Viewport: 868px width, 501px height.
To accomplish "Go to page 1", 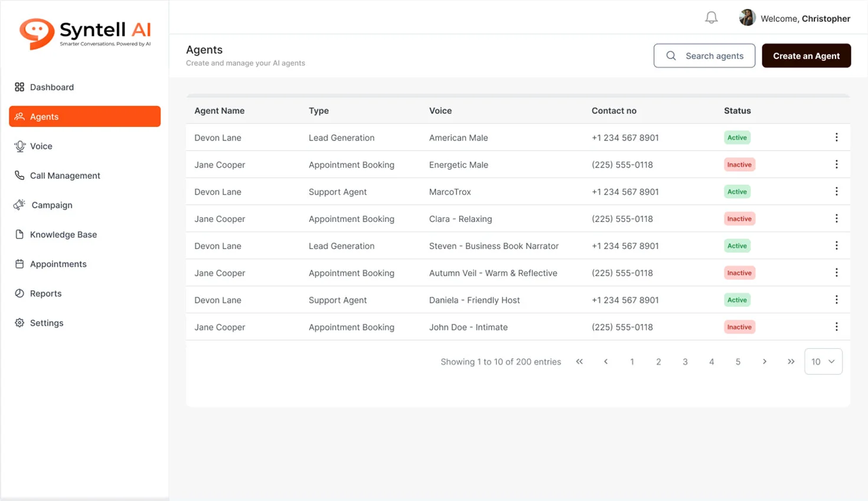I will [632, 362].
